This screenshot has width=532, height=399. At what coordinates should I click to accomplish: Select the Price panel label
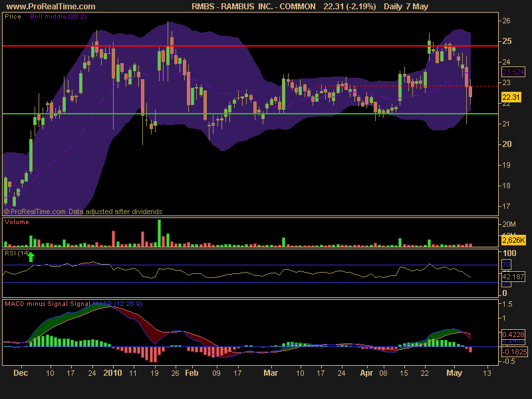(13, 16)
